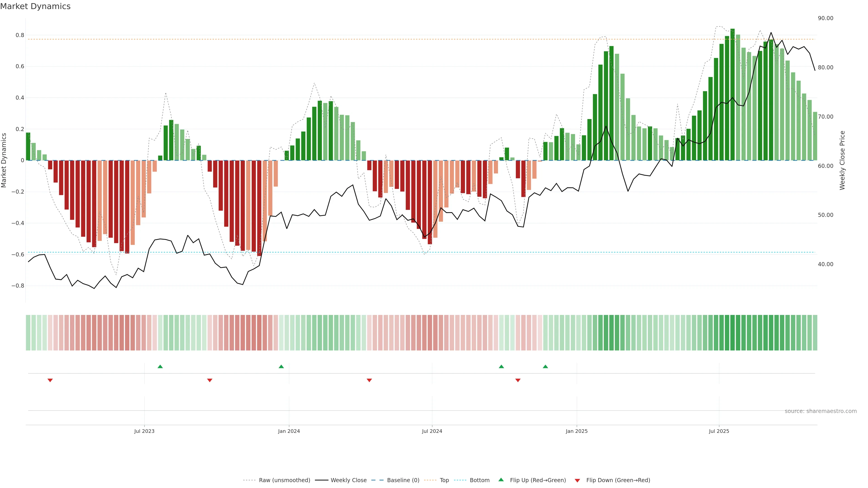Image resolution: width=868 pixels, height=488 pixels.
Task: Click the green flip-up marker before Jan 2024
Action: [281, 366]
